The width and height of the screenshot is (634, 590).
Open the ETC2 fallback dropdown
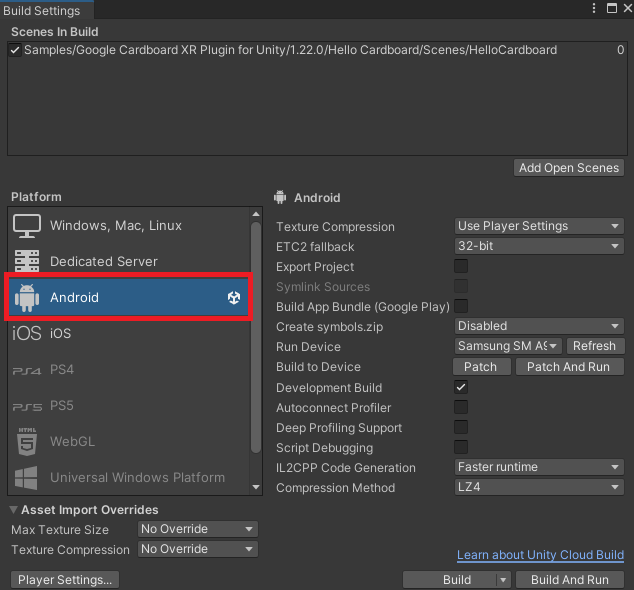[539, 246]
